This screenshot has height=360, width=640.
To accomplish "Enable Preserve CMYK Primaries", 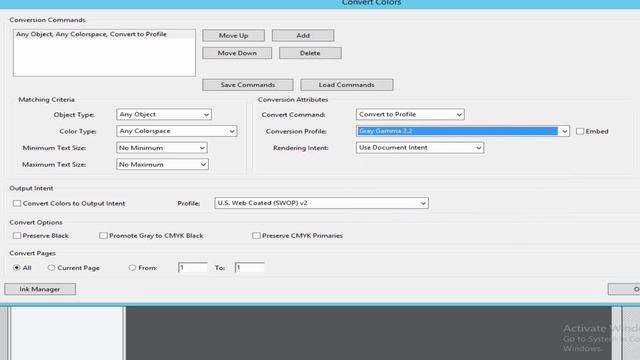I will [x=256, y=236].
